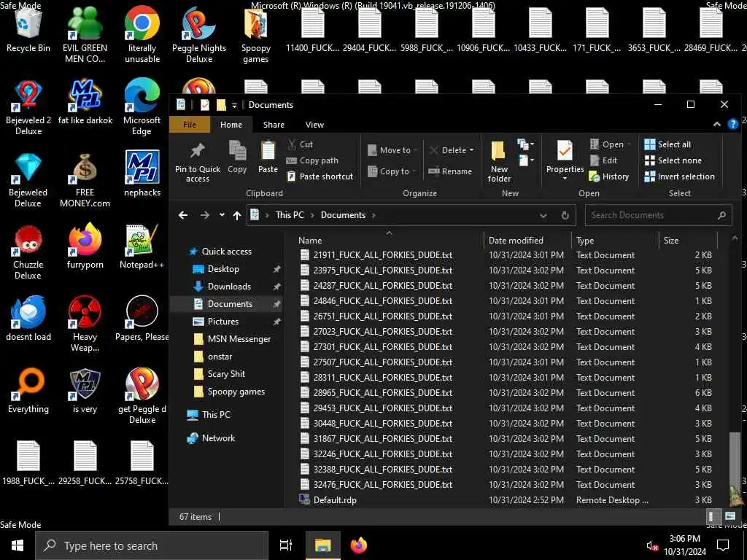Select Downloads in Quick access

pos(228,286)
